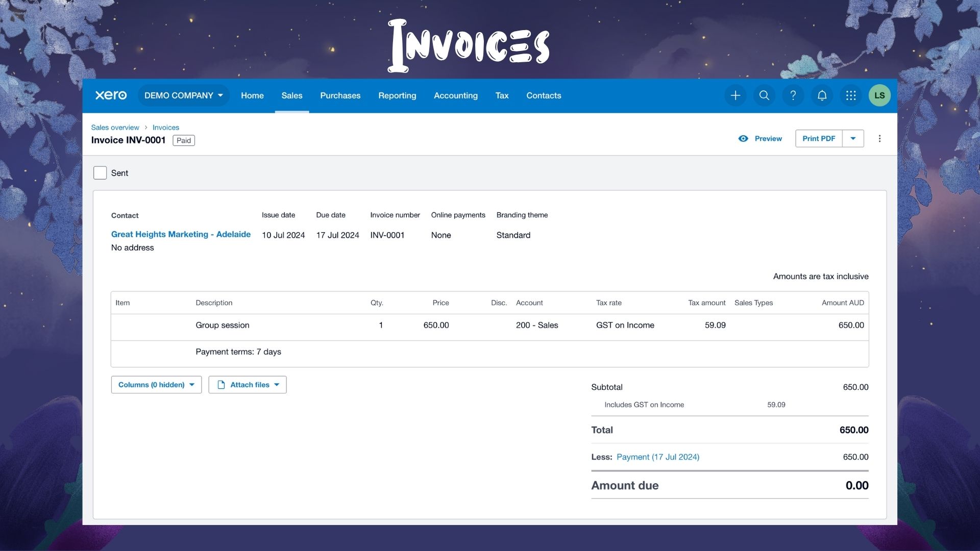Image resolution: width=980 pixels, height=551 pixels.
Task: Go to the Invoices breadcrumb link
Action: click(165, 128)
